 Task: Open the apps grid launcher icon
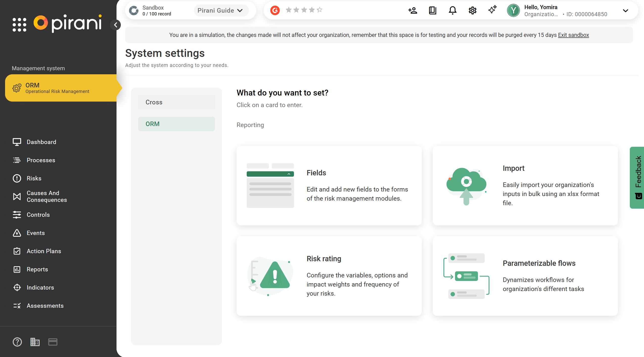click(19, 25)
